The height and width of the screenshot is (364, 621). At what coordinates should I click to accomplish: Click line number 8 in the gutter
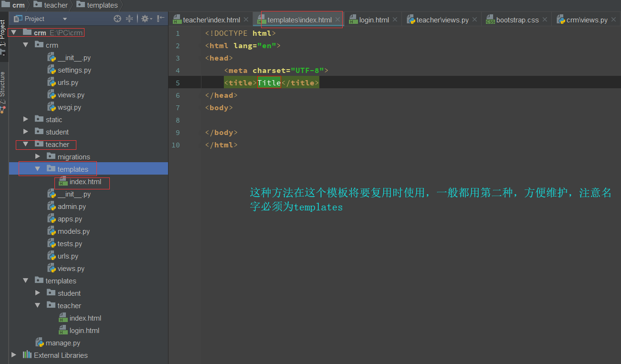click(x=178, y=120)
